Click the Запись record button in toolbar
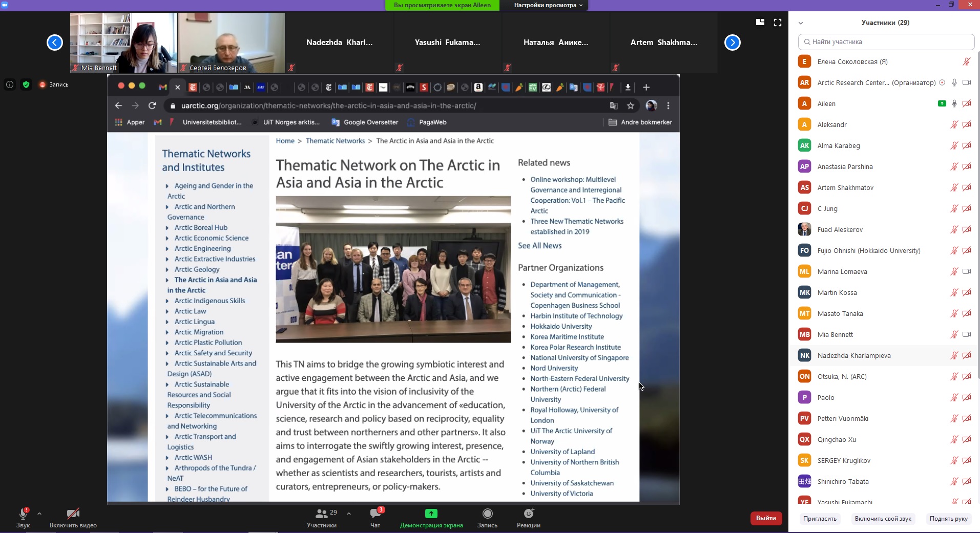Screen dimensions: 980x533 click(487, 518)
